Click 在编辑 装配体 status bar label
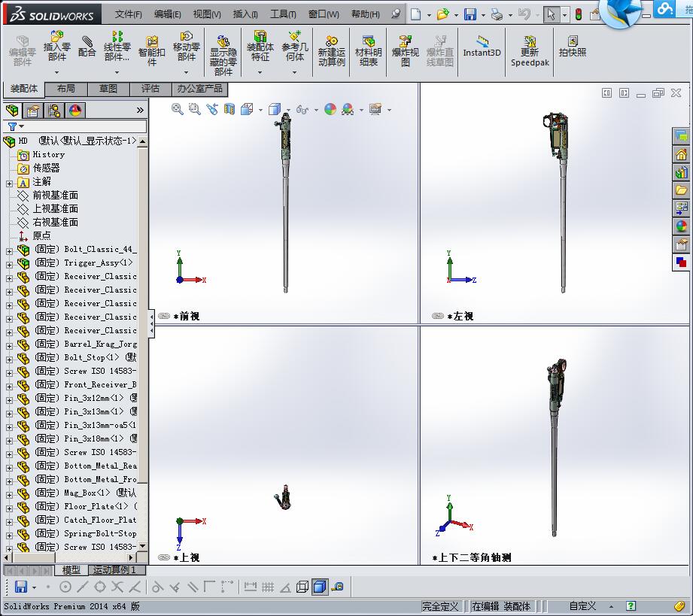This screenshot has width=693, height=616. coord(501,606)
